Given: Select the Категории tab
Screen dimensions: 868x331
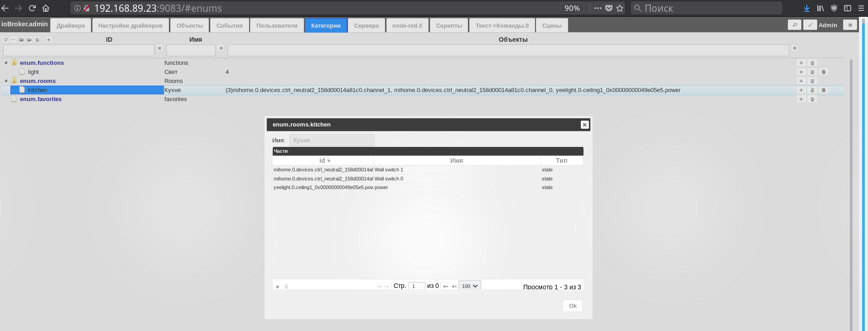Looking at the screenshot, I should pyautogui.click(x=326, y=25).
